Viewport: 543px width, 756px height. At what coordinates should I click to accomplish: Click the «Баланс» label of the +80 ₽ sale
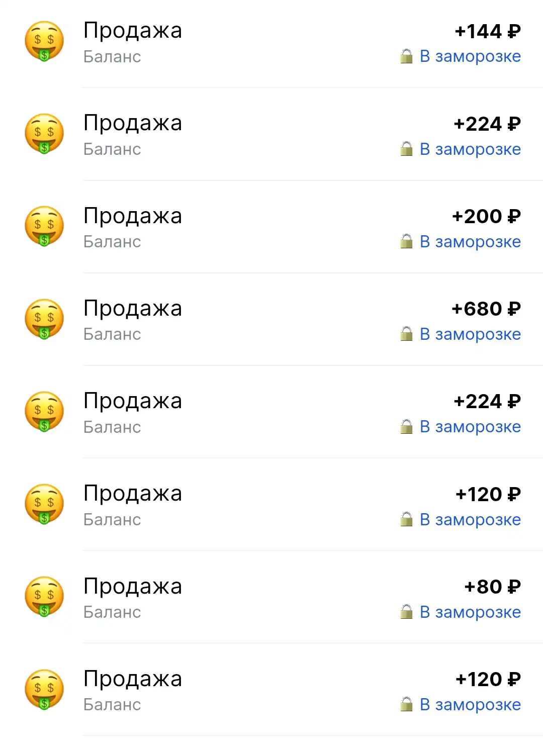coord(112,612)
